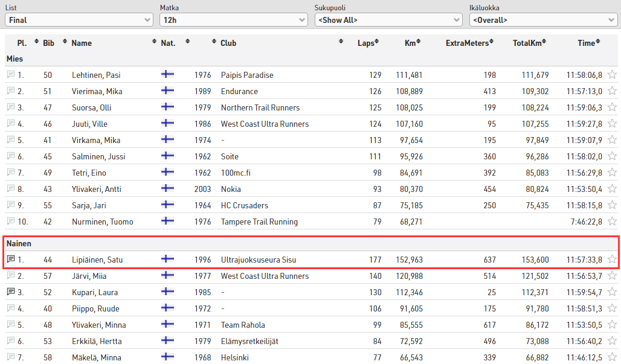
Task: Sort table by Name column header
Action: click(x=82, y=43)
